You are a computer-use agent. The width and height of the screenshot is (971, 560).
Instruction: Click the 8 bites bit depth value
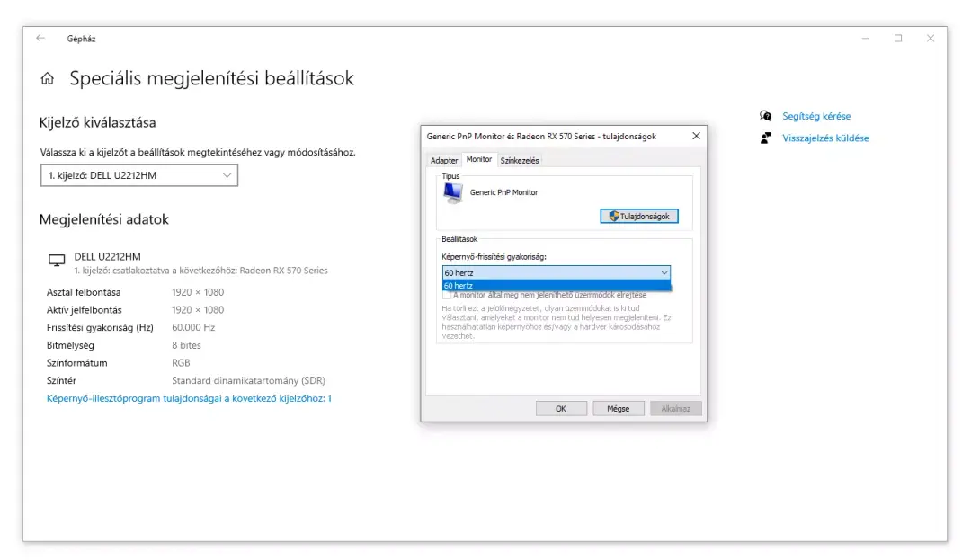pos(186,345)
